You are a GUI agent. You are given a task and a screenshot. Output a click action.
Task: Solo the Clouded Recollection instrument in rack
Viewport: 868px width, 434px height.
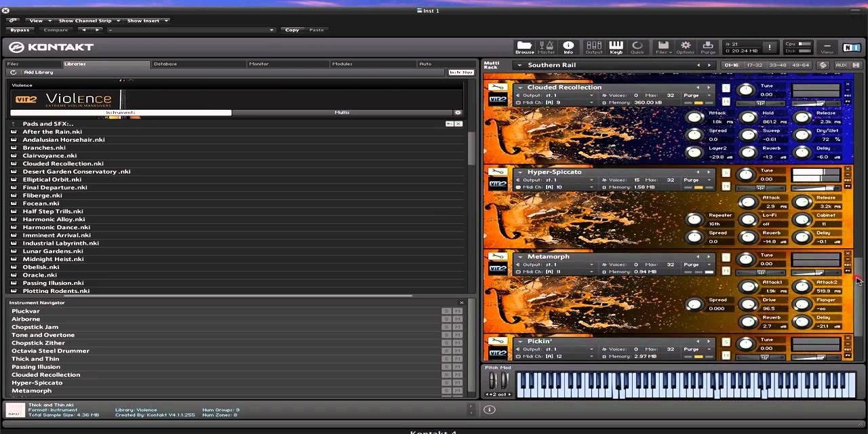[x=726, y=88]
